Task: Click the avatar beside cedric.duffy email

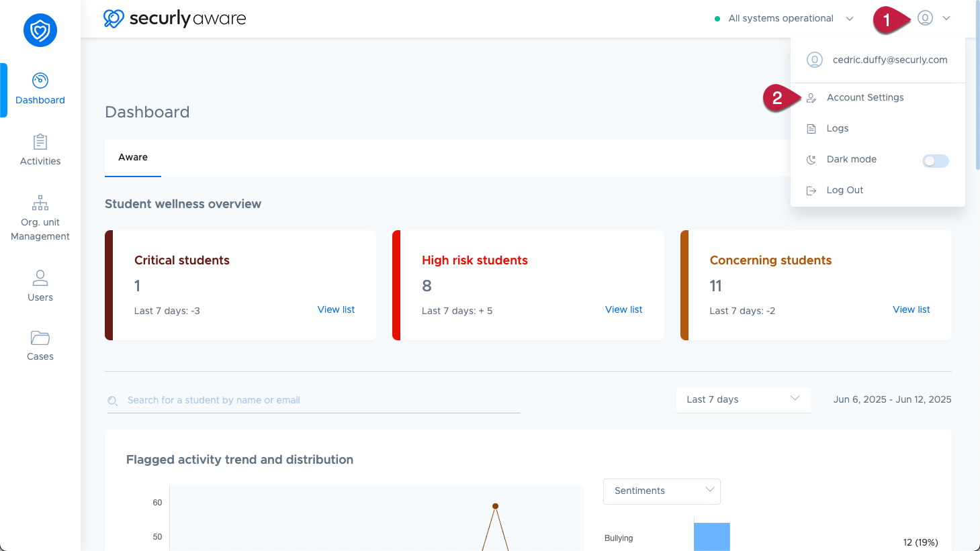Action: click(x=815, y=60)
